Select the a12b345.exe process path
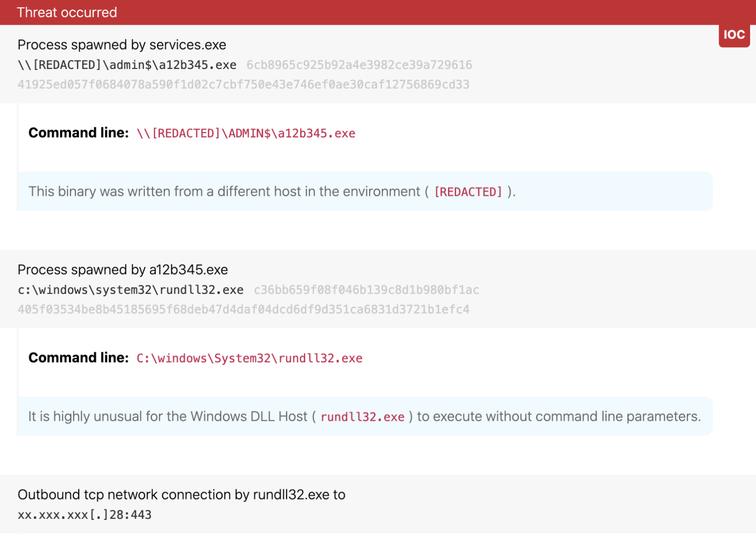The image size is (756, 534). tap(126, 64)
